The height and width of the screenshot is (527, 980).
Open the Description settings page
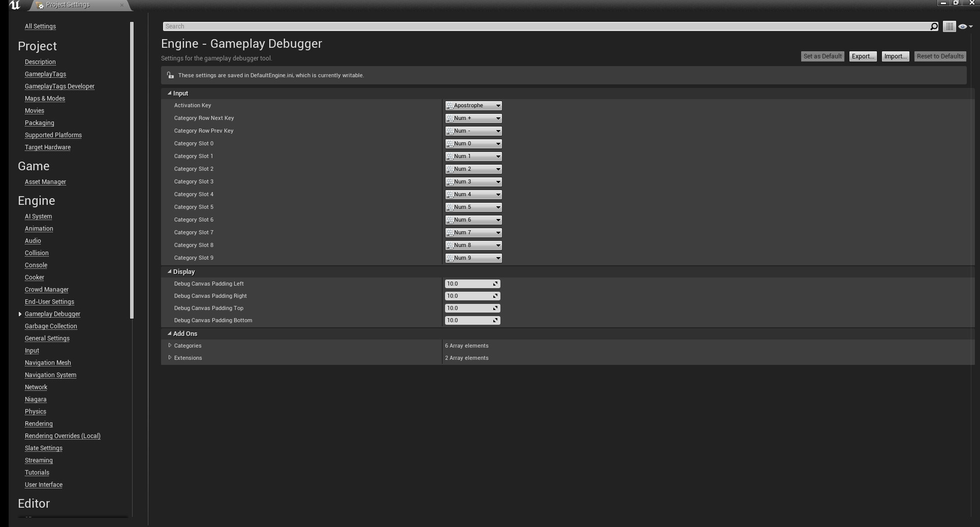tap(40, 62)
